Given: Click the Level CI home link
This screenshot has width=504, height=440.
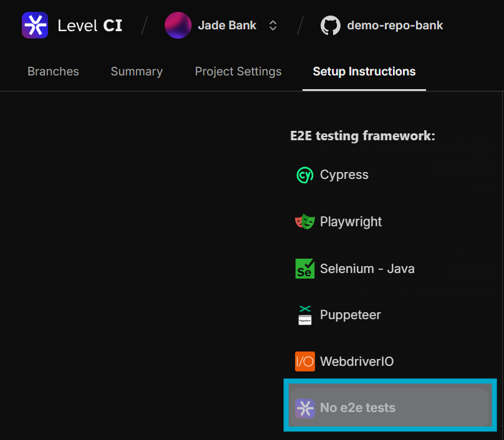Looking at the screenshot, I should [90, 26].
